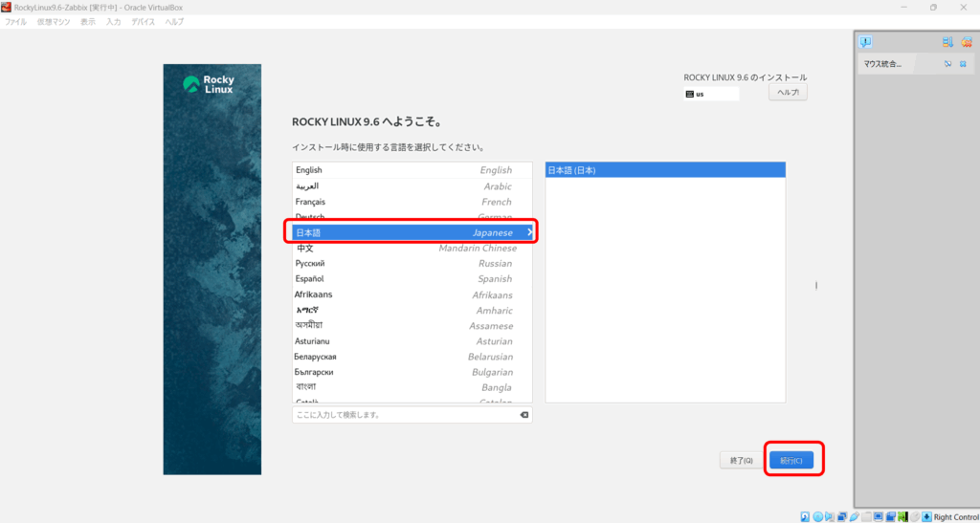This screenshot has width=980, height=523.
Task: Dismiss the マウス統合 notification with X
Action: point(963,64)
